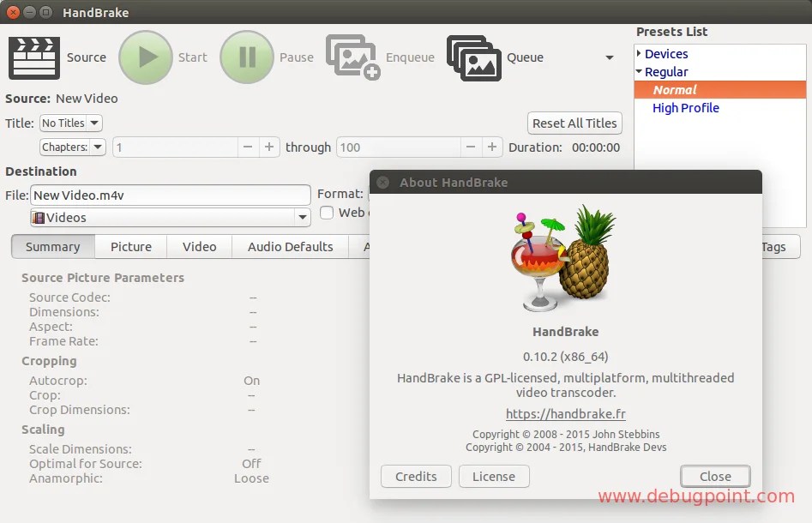Open the Audio Defaults tab
The image size is (812, 523).
click(289, 246)
